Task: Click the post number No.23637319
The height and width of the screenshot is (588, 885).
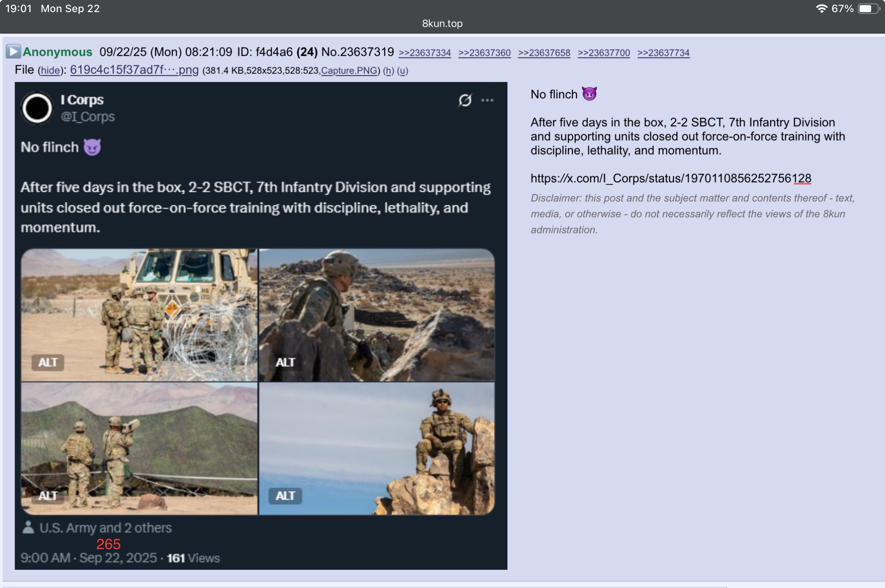Action: click(x=357, y=52)
